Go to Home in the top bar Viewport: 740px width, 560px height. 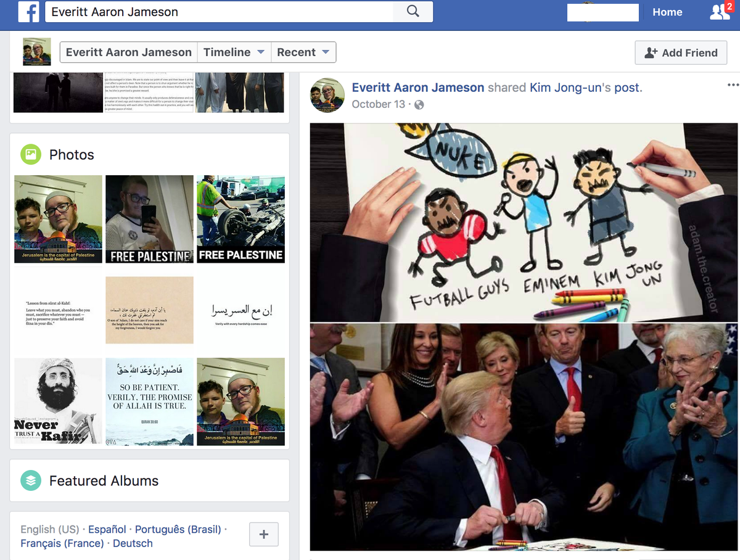pyautogui.click(x=667, y=12)
